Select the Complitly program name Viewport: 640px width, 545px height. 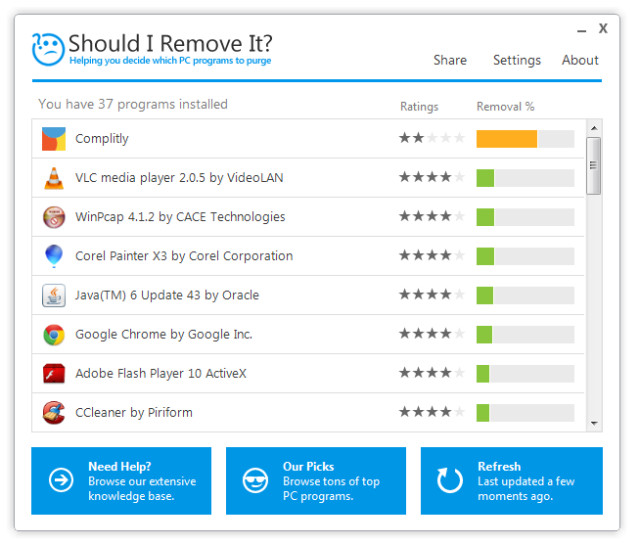(x=102, y=139)
